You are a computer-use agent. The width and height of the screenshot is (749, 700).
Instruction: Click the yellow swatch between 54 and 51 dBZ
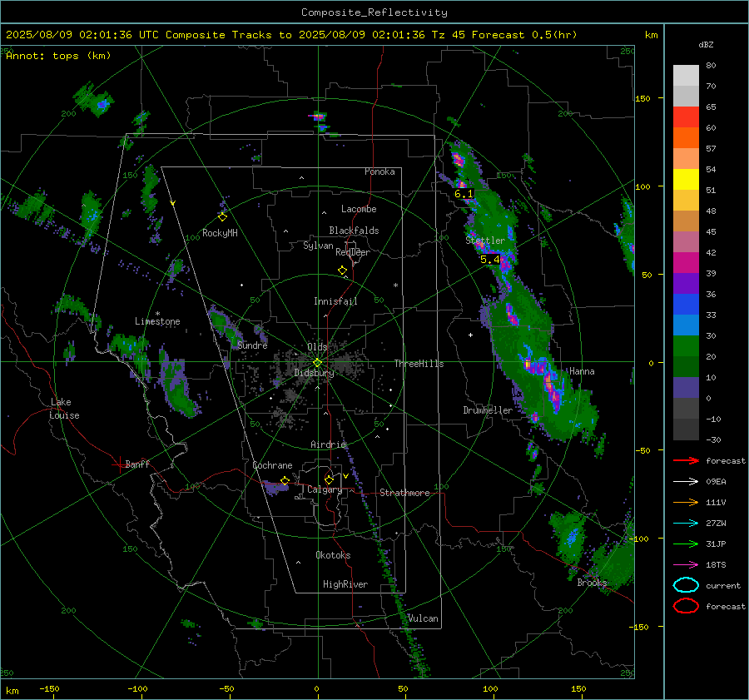(x=686, y=180)
